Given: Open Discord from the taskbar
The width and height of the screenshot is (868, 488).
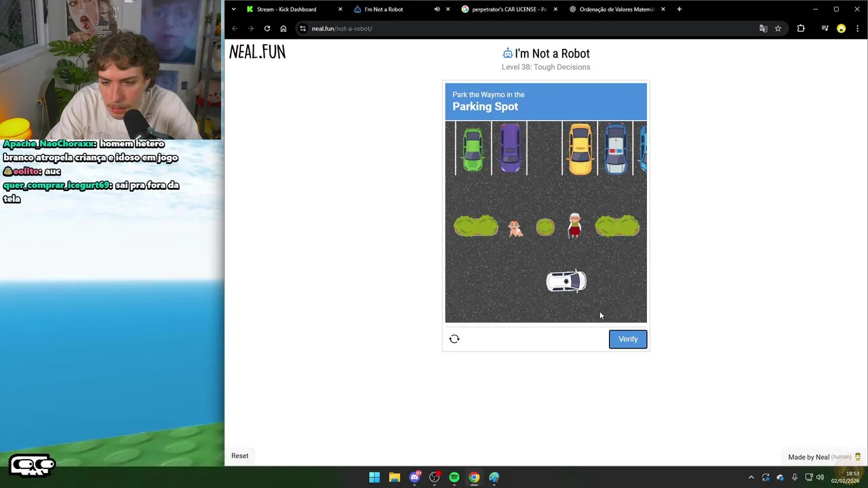Looking at the screenshot, I should click(414, 477).
